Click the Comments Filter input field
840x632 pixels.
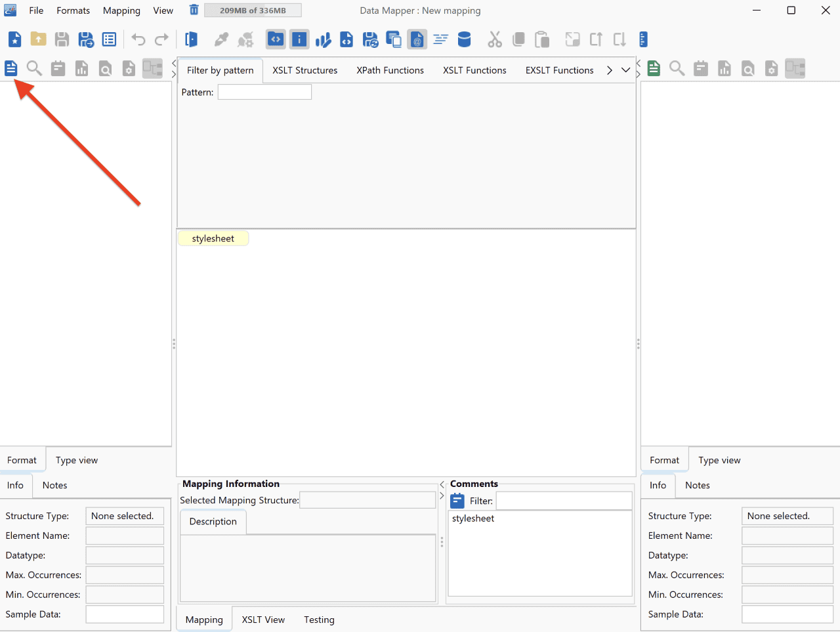[x=564, y=501]
